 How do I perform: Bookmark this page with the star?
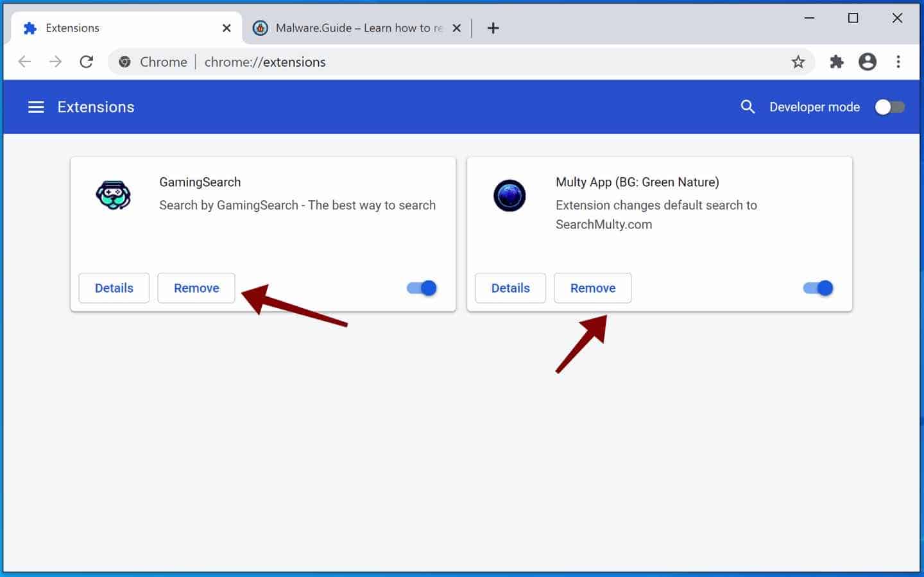pos(798,62)
